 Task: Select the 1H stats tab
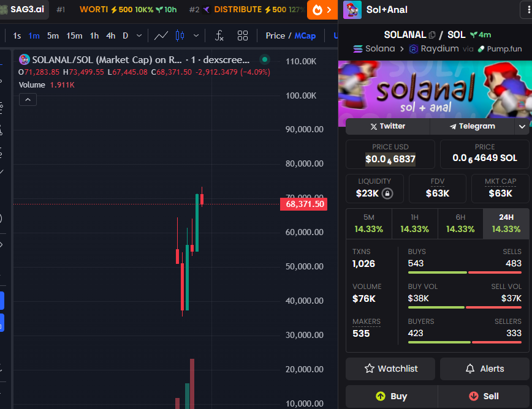coord(414,223)
